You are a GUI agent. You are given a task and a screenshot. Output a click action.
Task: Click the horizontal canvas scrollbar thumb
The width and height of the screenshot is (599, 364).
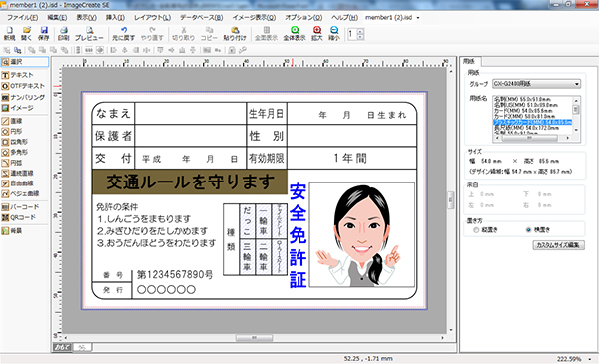(x=254, y=338)
